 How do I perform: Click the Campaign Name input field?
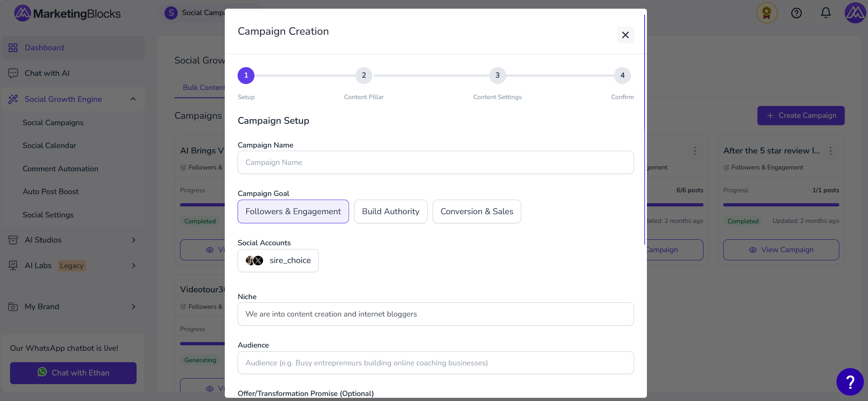(435, 162)
